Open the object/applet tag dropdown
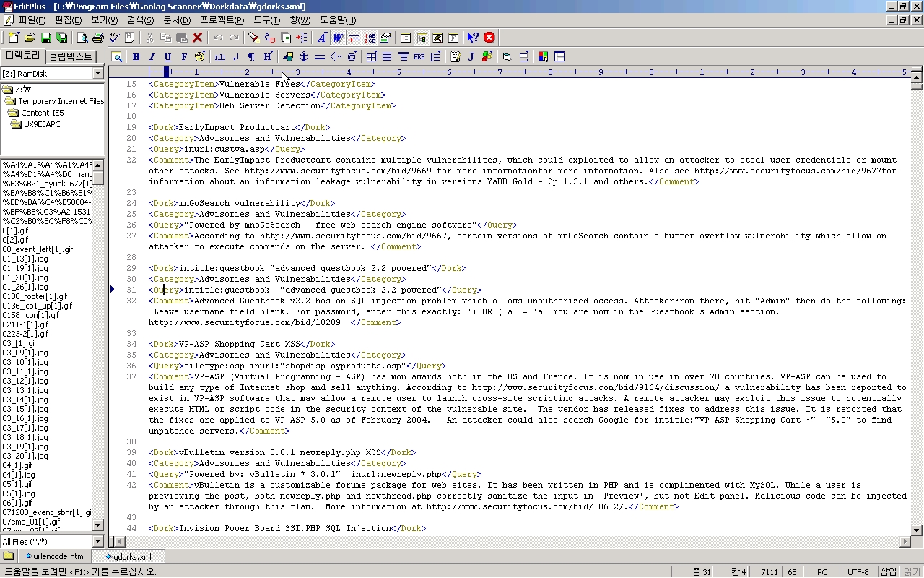This screenshot has height=578, width=924. (x=487, y=56)
